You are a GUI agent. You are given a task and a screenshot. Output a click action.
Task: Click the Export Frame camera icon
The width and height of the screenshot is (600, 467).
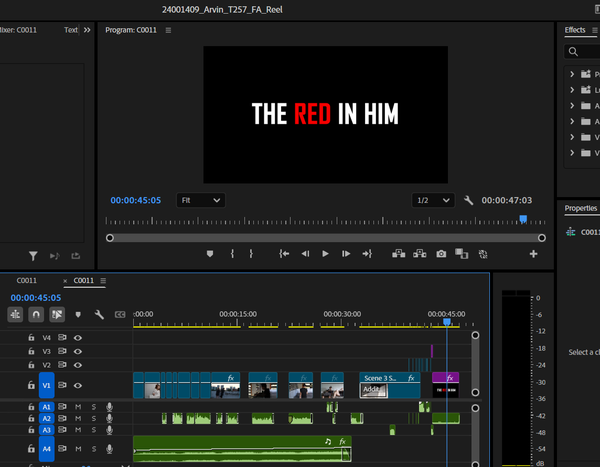441,254
